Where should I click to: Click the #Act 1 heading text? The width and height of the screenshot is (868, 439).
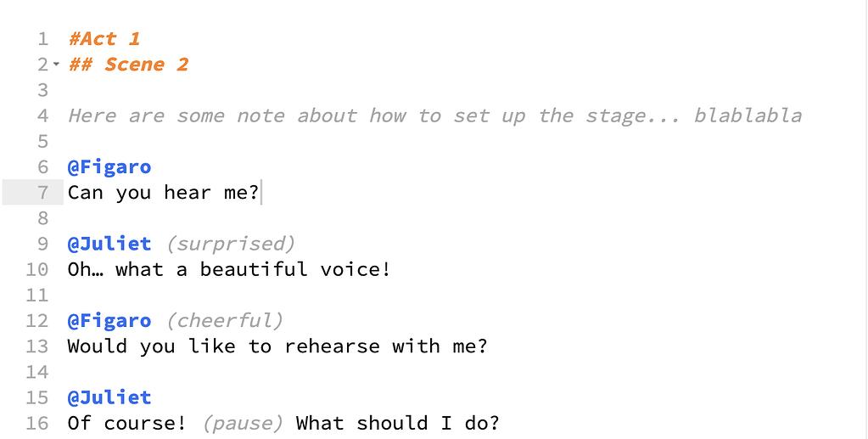pyautogui.click(x=104, y=39)
